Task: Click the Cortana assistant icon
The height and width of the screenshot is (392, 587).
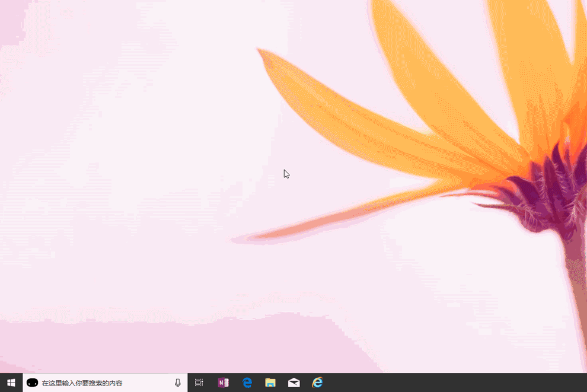Action: tap(32, 383)
